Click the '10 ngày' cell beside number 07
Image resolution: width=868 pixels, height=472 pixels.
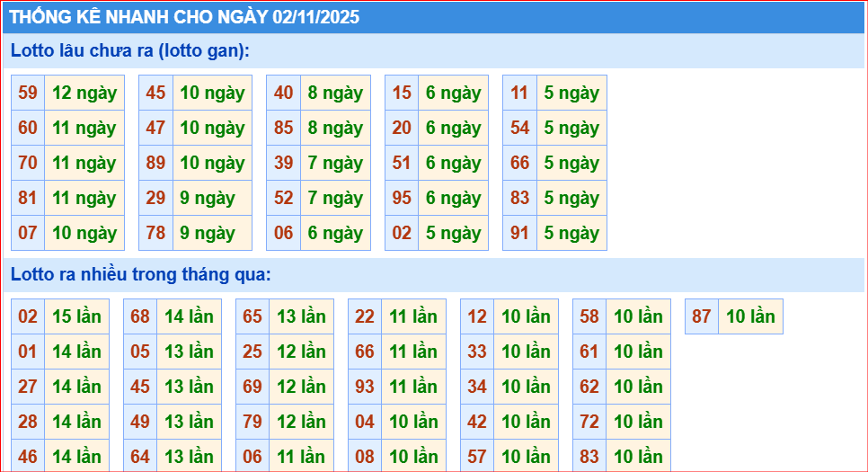coord(84,233)
